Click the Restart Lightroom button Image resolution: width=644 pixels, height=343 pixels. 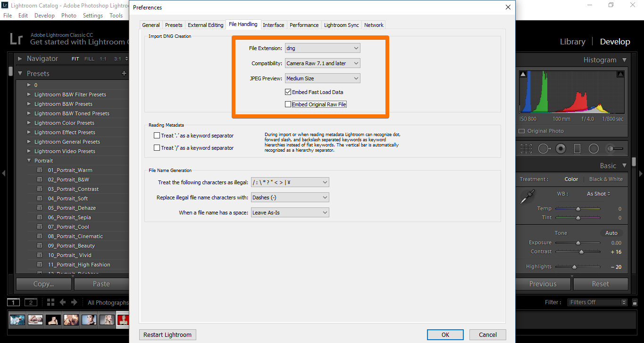tap(167, 334)
